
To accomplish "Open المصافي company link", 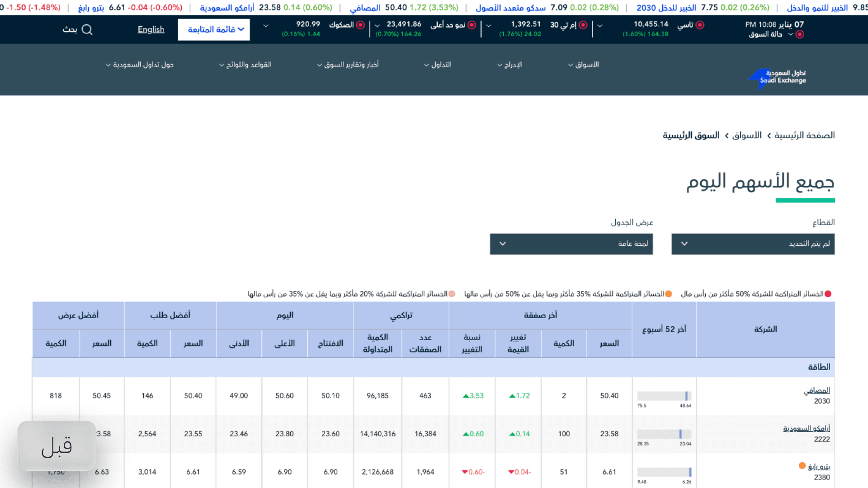I will click(816, 390).
